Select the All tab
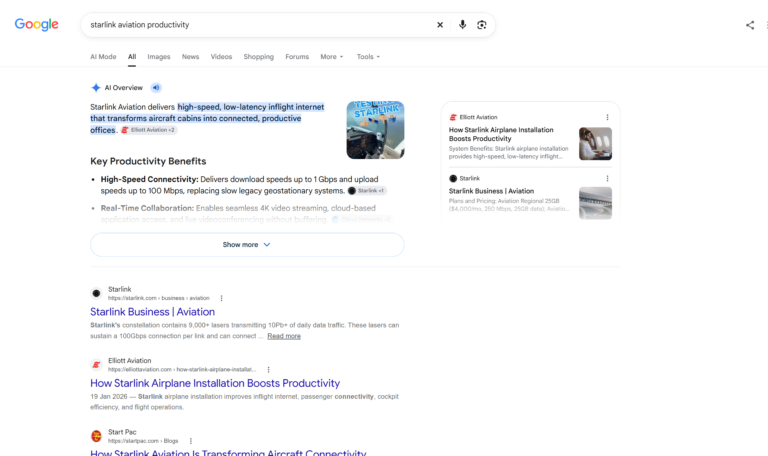This screenshot has width=768, height=456. (132, 57)
